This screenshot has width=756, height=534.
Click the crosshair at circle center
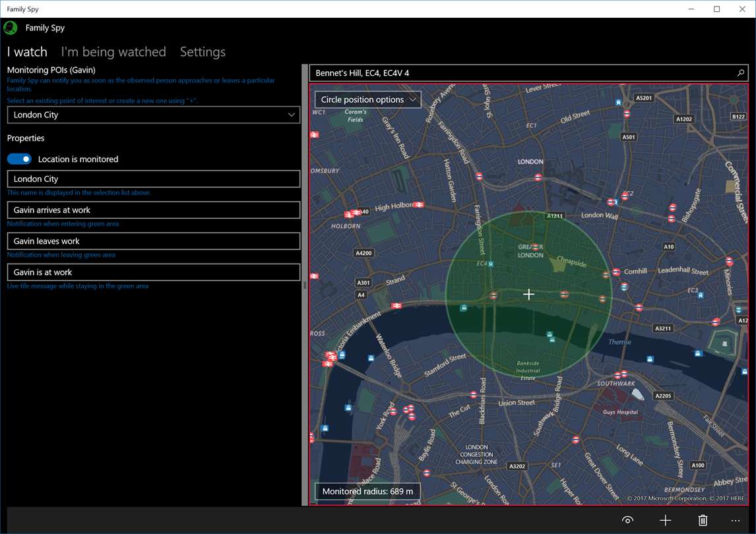coord(528,294)
